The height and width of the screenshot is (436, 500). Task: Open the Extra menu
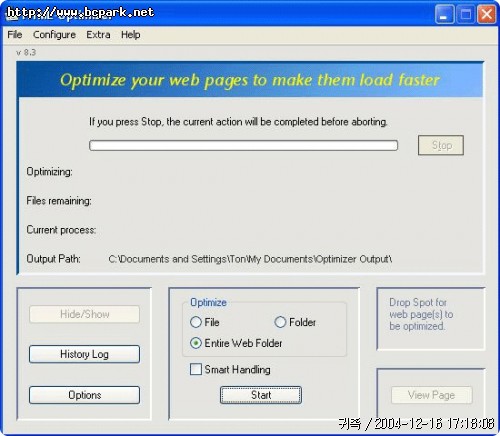pyautogui.click(x=98, y=35)
